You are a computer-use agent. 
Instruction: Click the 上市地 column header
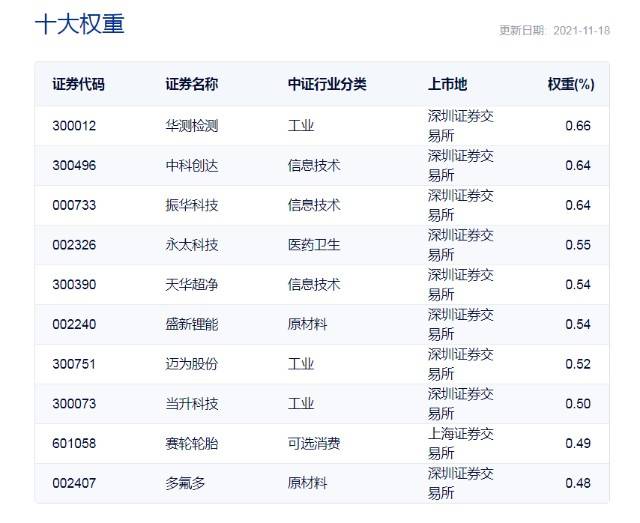[447, 85]
